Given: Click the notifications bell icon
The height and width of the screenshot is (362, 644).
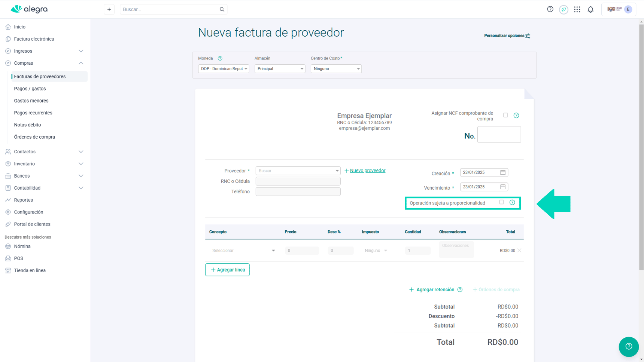Looking at the screenshot, I should pos(590,9).
